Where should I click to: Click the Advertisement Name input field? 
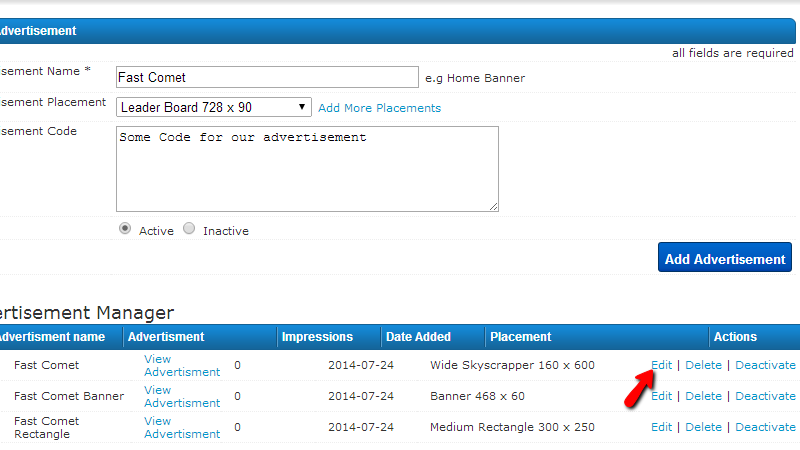[x=267, y=77]
